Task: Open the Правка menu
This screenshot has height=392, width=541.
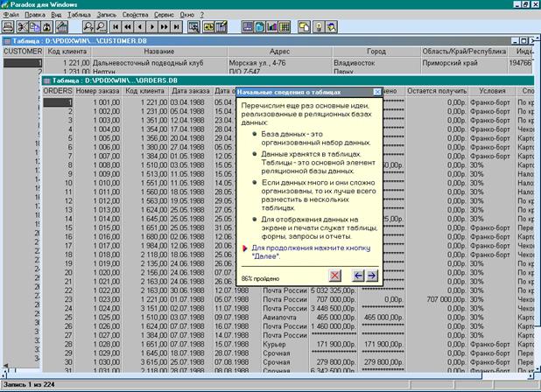Action: tap(35, 15)
